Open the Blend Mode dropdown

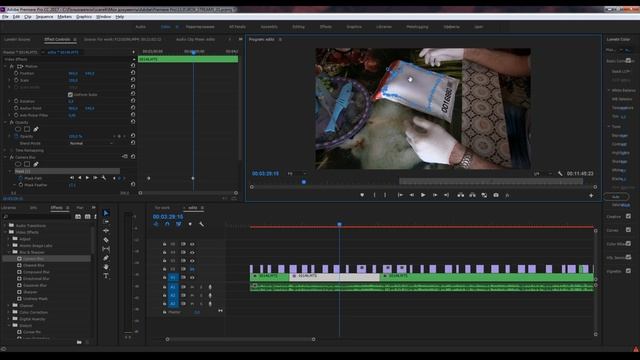(91, 143)
